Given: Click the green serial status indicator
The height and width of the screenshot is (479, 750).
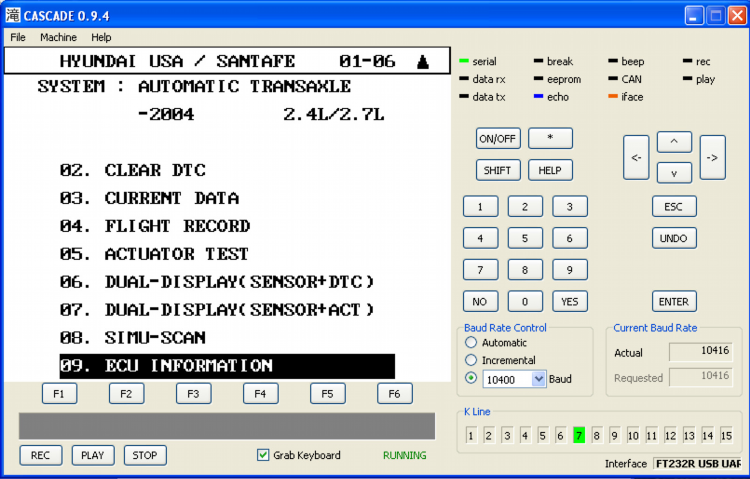Looking at the screenshot, I should (463, 61).
